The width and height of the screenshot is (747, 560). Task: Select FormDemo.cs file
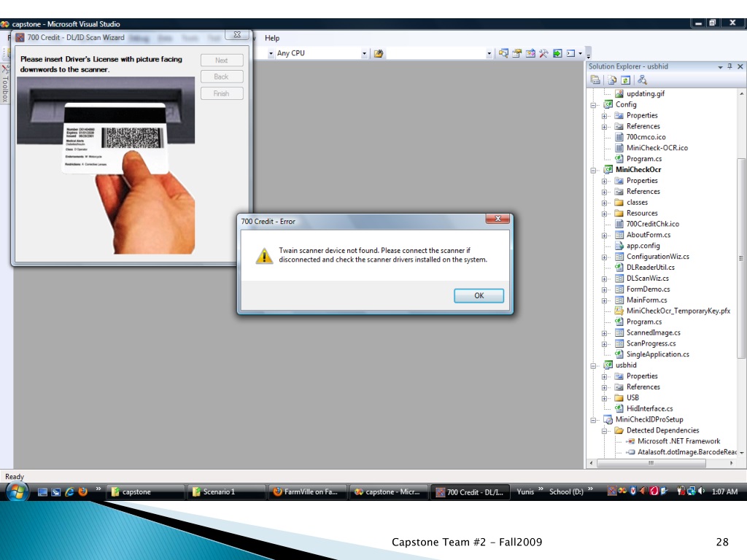pos(648,289)
